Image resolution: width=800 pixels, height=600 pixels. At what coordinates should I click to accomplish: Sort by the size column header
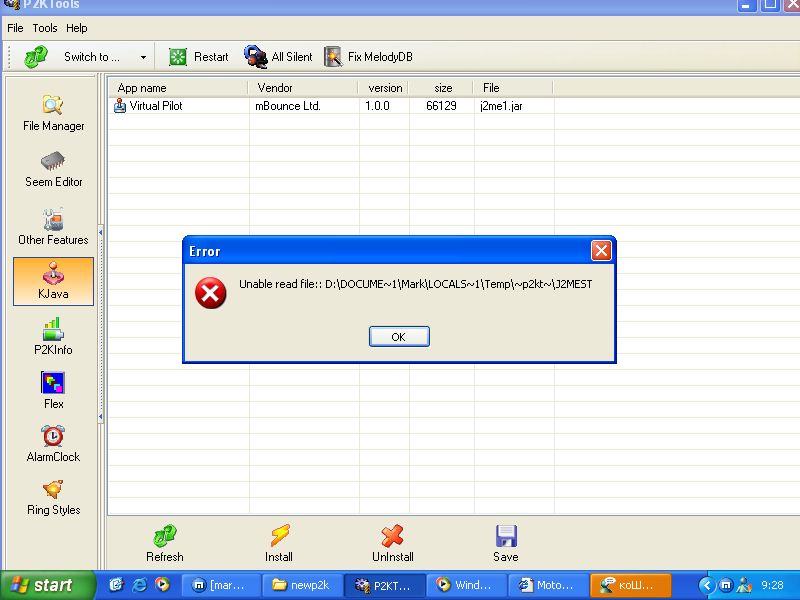pyautogui.click(x=441, y=88)
